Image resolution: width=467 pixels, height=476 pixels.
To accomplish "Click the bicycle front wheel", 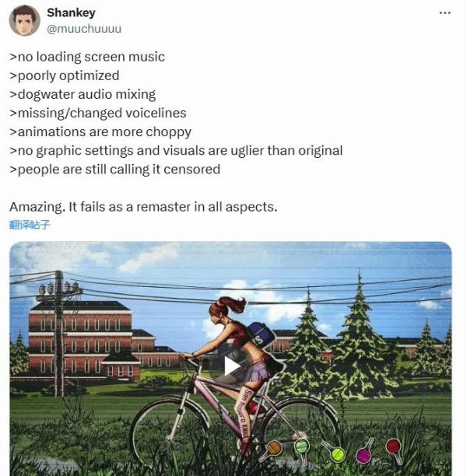I will 170,434.
